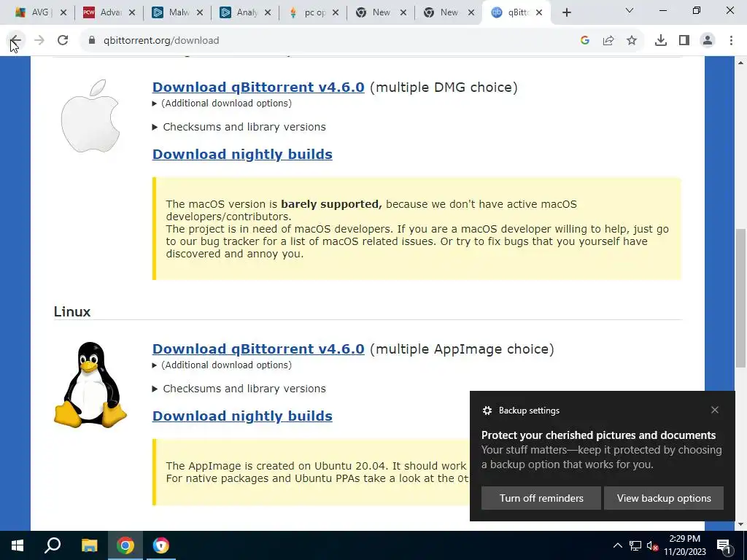Click Turn off reminders button
The width and height of the screenshot is (747, 560).
pos(541,498)
